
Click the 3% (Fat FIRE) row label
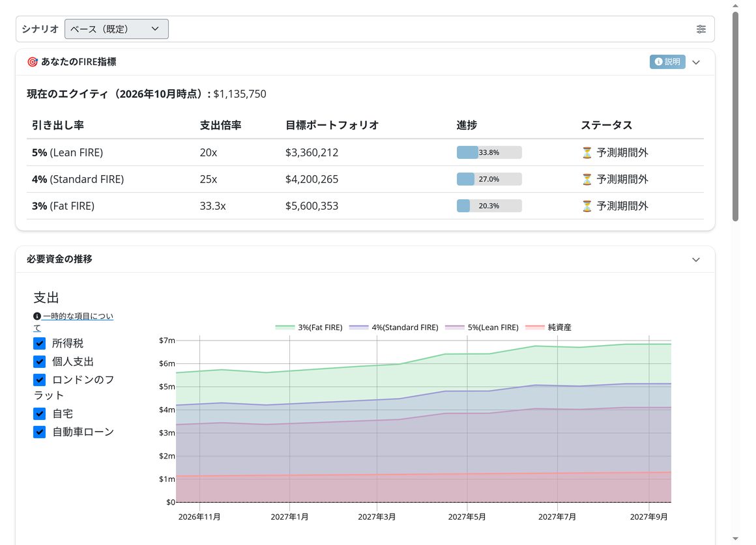(x=63, y=206)
